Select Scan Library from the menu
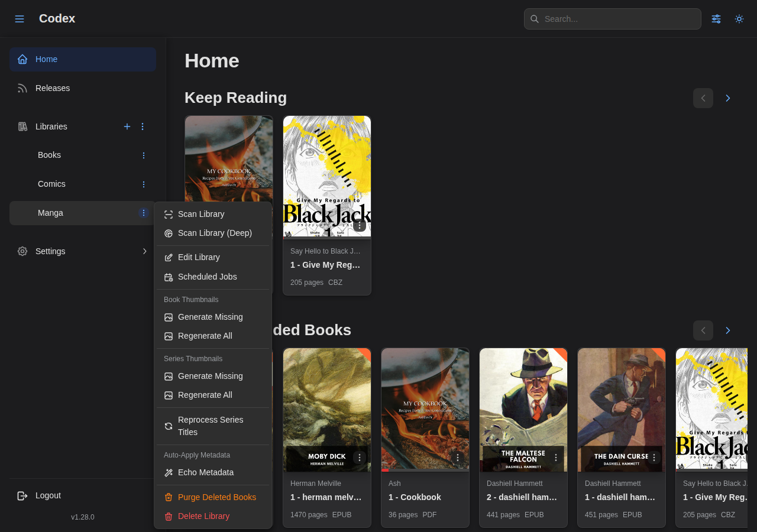Viewport: 757px width, 532px height. pyautogui.click(x=213, y=214)
